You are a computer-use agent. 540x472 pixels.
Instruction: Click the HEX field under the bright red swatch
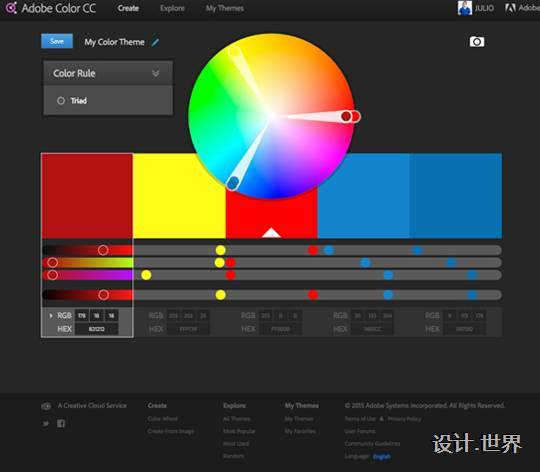281,329
